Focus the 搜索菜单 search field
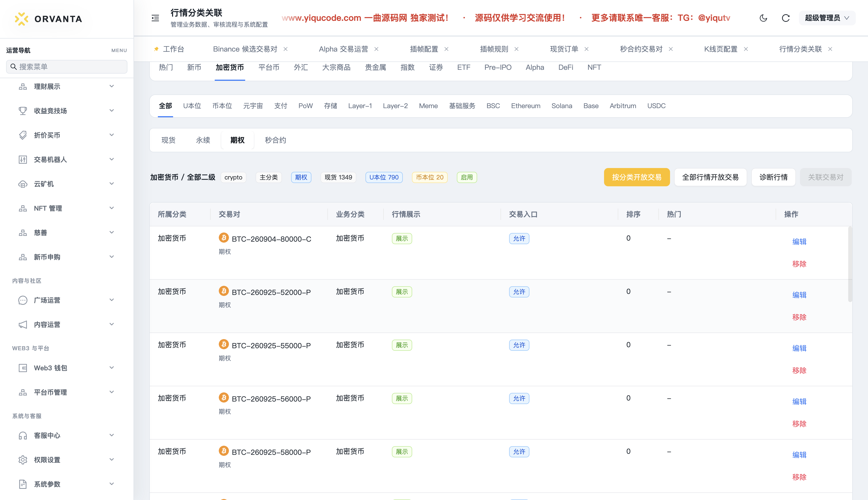 66,66
